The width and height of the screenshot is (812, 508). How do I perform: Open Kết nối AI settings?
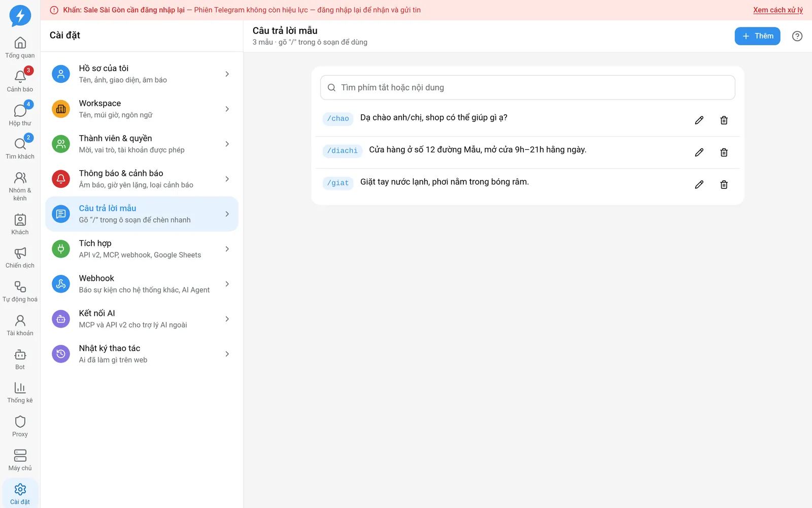click(142, 319)
